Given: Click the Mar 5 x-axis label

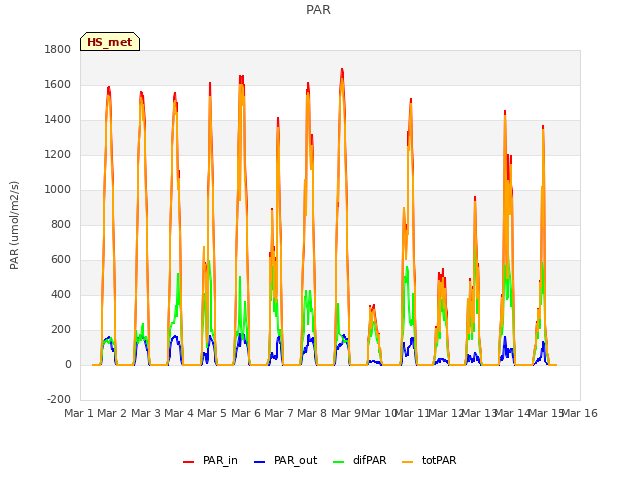Looking at the screenshot, I should click(x=212, y=413).
